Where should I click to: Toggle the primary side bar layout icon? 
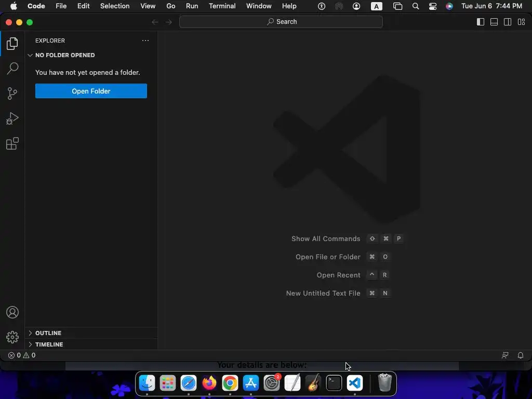[481, 22]
